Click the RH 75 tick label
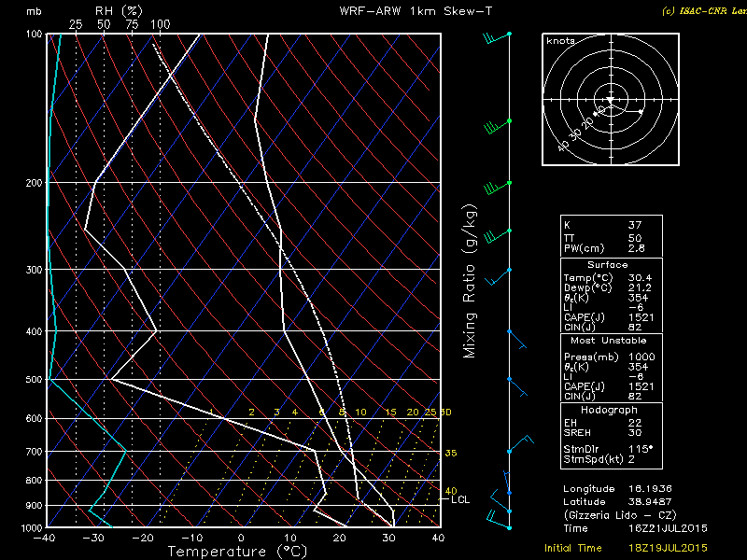 pyautogui.click(x=132, y=24)
